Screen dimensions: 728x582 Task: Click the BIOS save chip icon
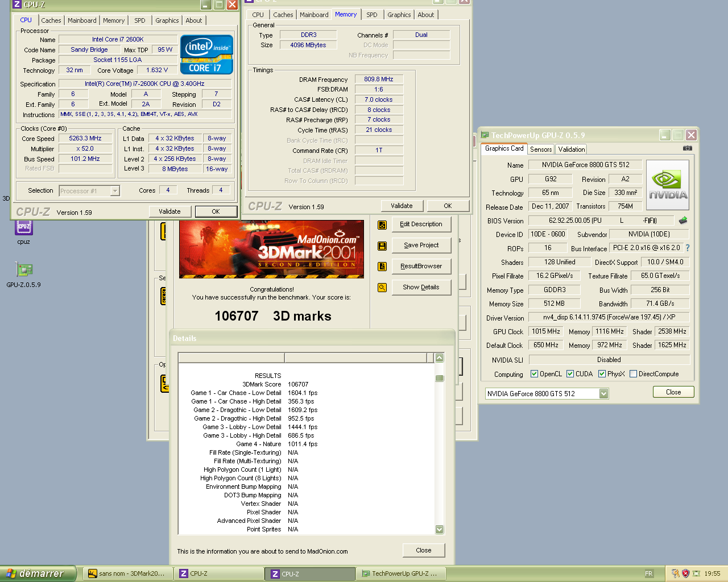coord(683,220)
